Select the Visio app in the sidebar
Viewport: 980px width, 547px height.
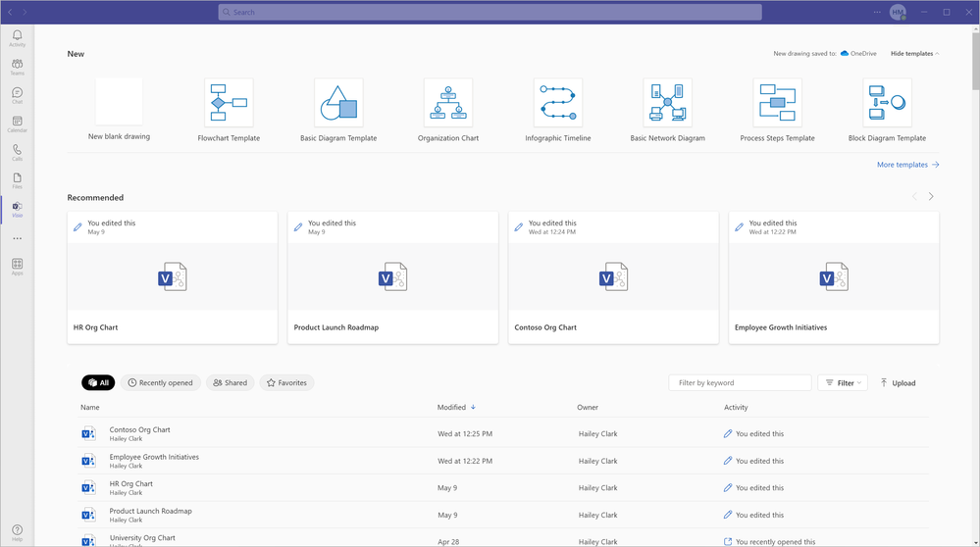(17, 209)
